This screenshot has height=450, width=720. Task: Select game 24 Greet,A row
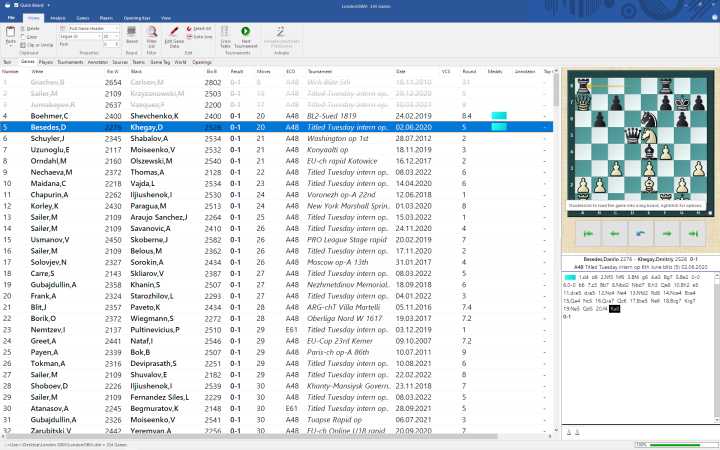pos(276,341)
